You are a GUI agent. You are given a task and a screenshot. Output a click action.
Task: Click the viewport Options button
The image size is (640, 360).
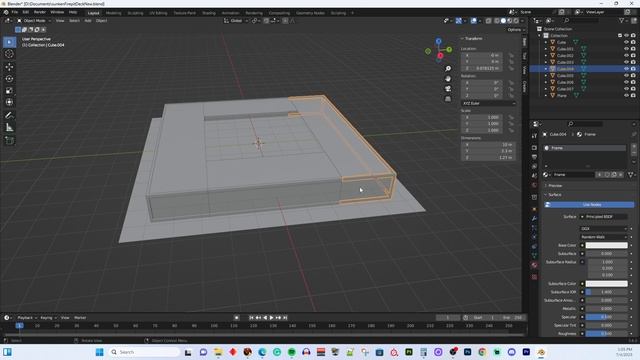pos(514,30)
